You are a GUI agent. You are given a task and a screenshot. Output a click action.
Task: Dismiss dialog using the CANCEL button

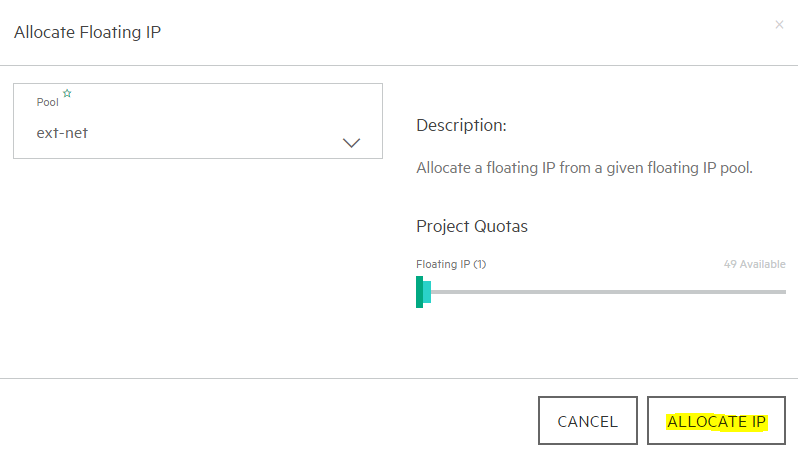click(x=588, y=420)
